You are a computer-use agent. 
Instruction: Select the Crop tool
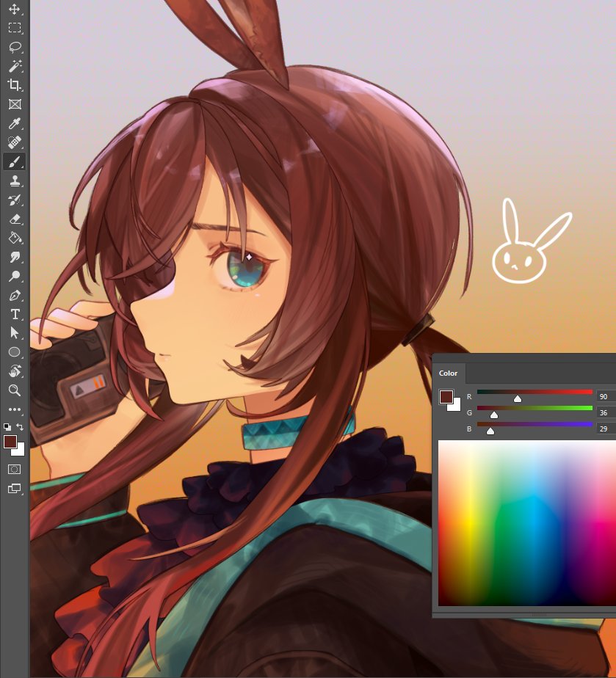pos(14,85)
